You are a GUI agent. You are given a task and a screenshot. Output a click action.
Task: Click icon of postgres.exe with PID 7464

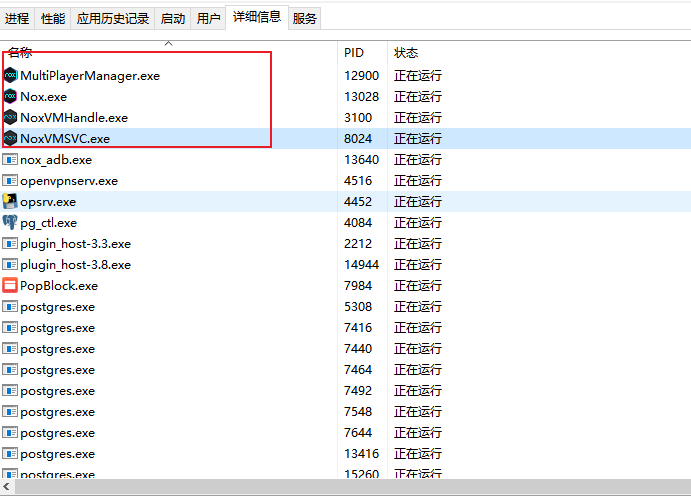(x=10, y=370)
